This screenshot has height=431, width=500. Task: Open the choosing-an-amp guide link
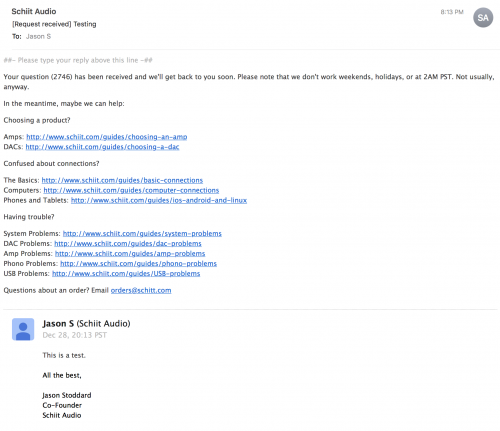pos(107,137)
